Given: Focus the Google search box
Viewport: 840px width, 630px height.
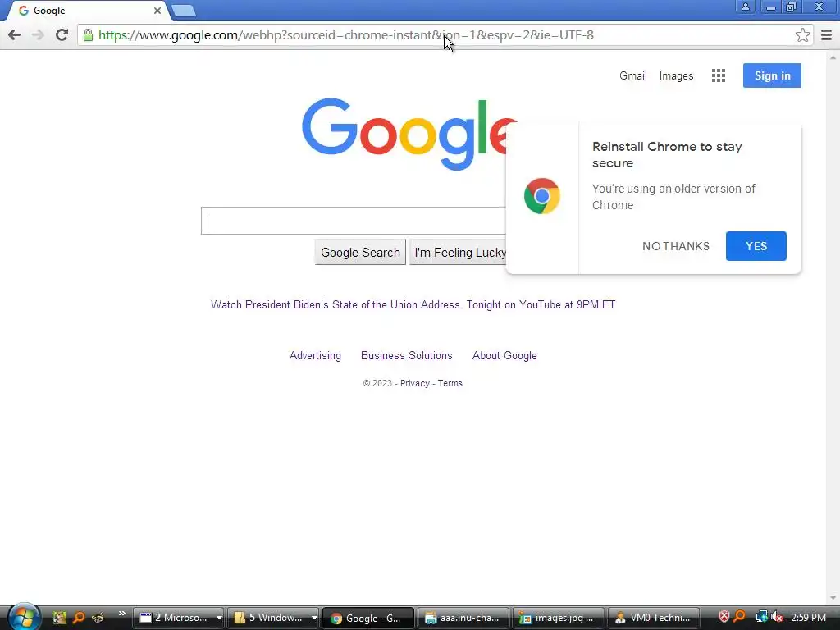Looking at the screenshot, I should 354,221.
